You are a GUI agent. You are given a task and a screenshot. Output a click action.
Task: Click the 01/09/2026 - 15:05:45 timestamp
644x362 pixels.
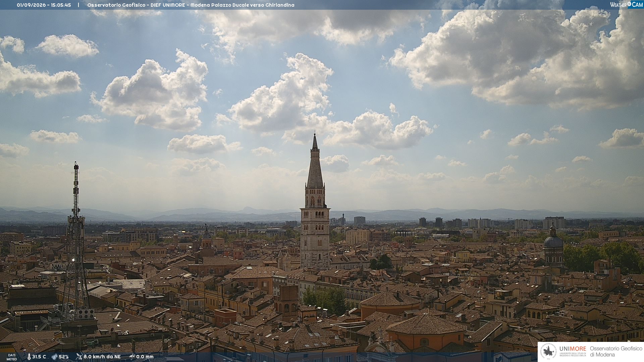(x=44, y=5)
